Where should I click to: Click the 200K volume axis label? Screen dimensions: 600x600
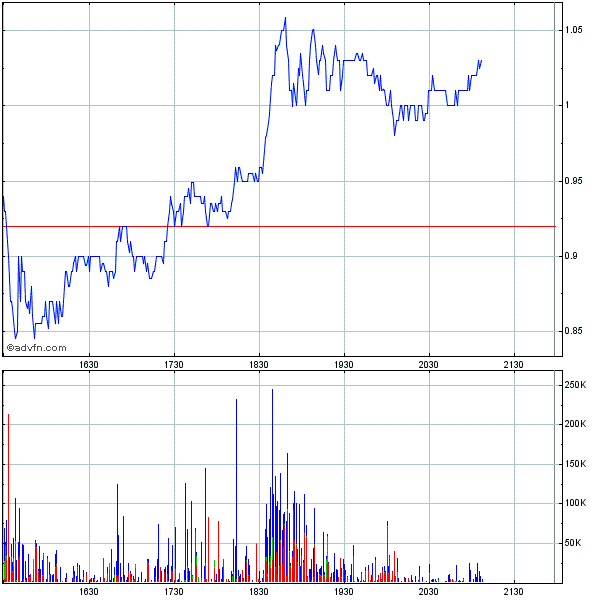coord(575,424)
